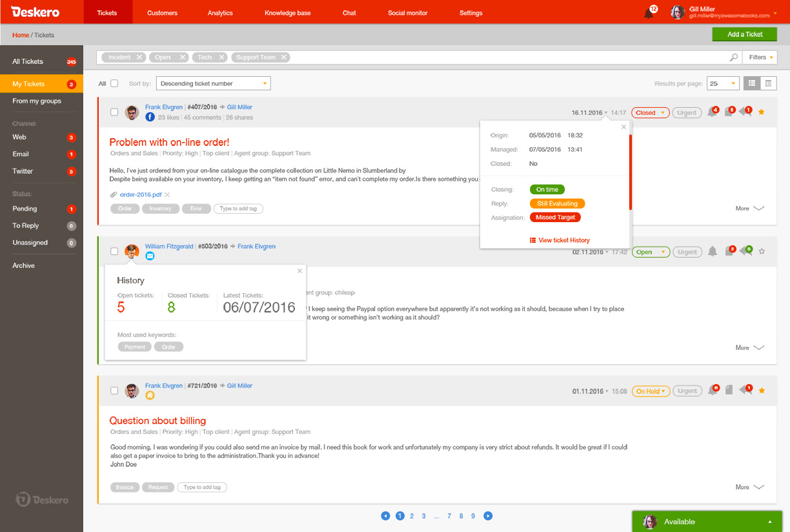Open the Problem with on-line order! ticket

point(169,142)
